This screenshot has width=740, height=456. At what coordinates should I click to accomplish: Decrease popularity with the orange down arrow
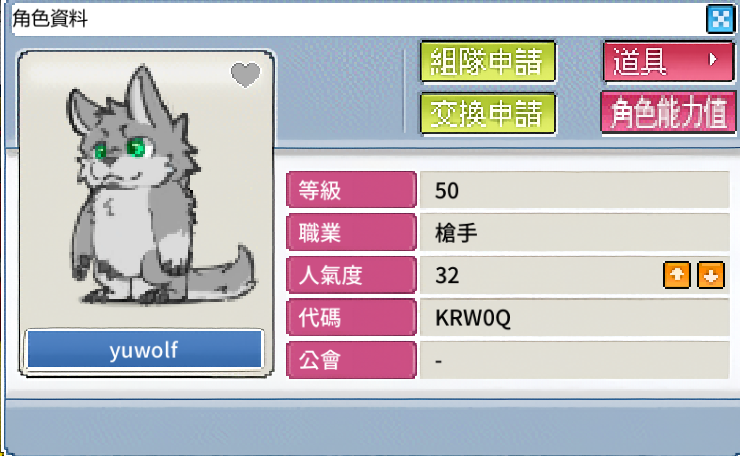[x=711, y=275]
